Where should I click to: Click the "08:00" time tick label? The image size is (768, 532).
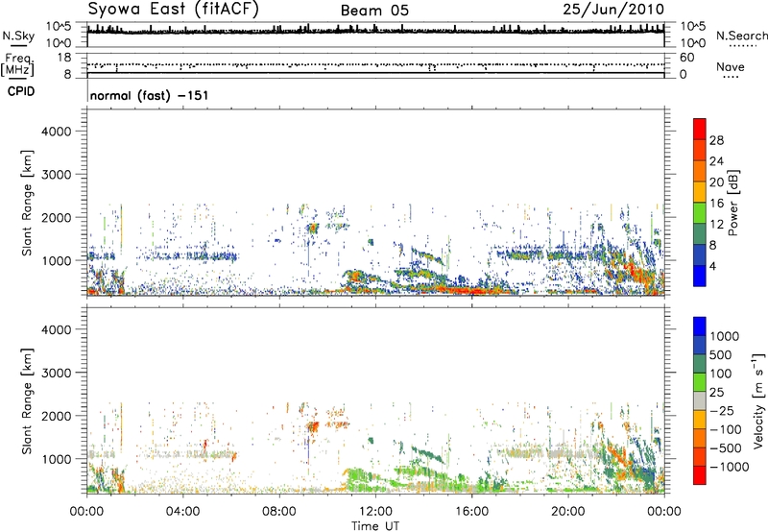(x=279, y=512)
